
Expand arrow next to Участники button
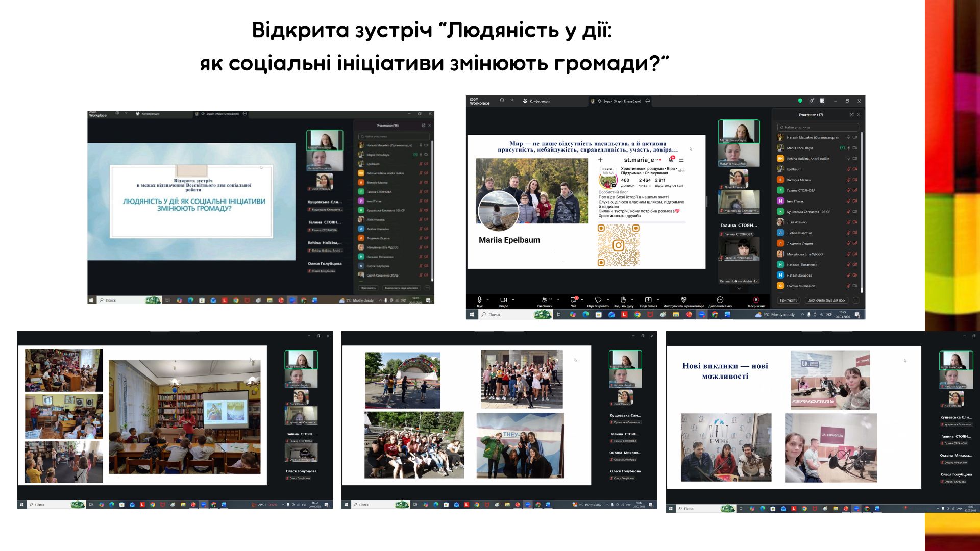pyautogui.click(x=558, y=299)
